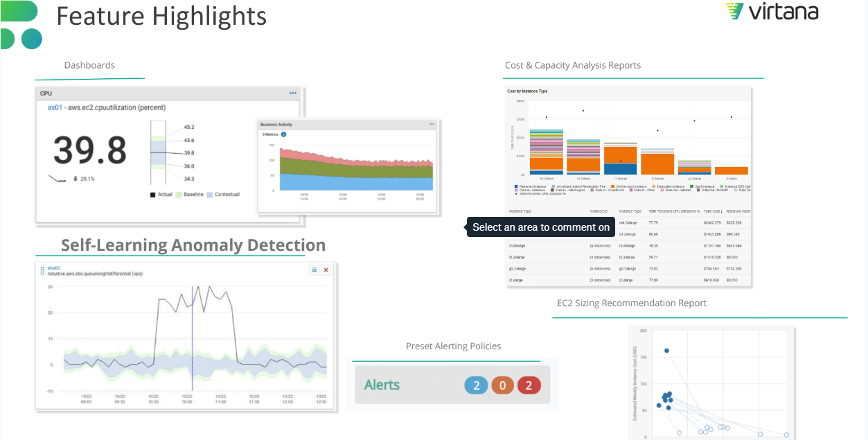Open the Business Activity widget options menu
Viewport: 868px width, 440px height.
[x=432, y=124]
